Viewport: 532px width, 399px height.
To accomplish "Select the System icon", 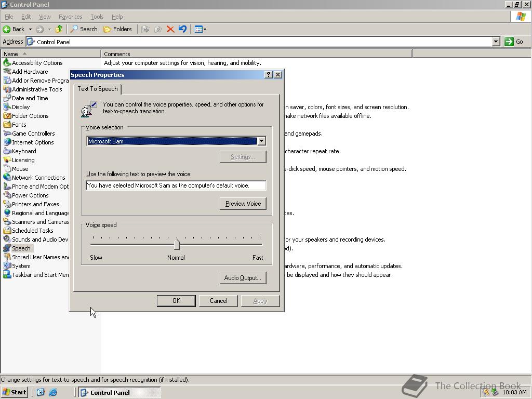I will click(x=7, y=265).
